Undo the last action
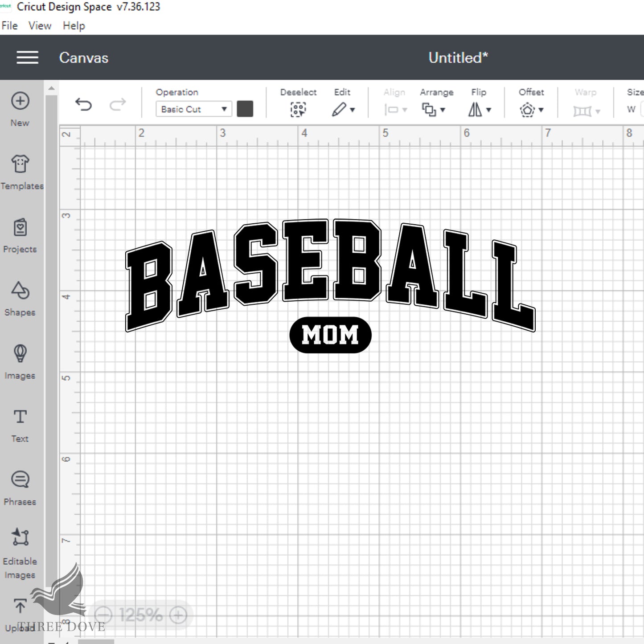The height and width of the screenshot is (644, 644). [83, 105]
